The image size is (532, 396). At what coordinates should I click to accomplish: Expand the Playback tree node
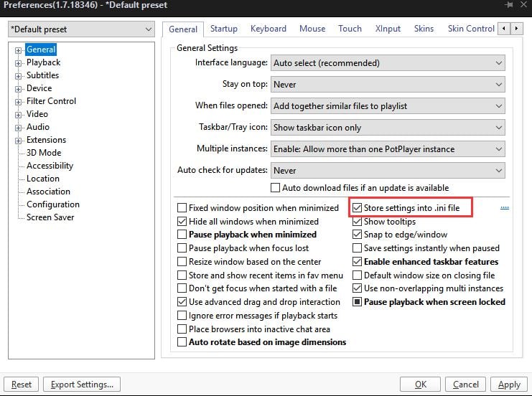click(x=19, y=63)
